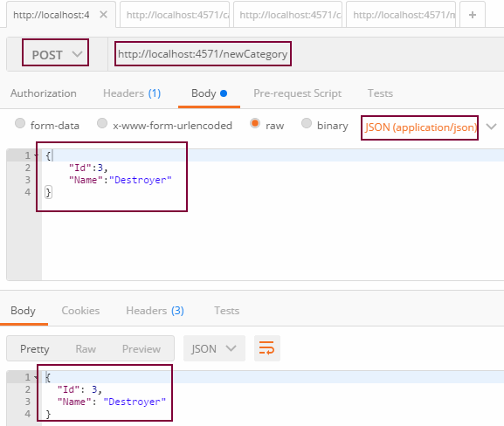Close the first localhost request tab

point(103,15)
